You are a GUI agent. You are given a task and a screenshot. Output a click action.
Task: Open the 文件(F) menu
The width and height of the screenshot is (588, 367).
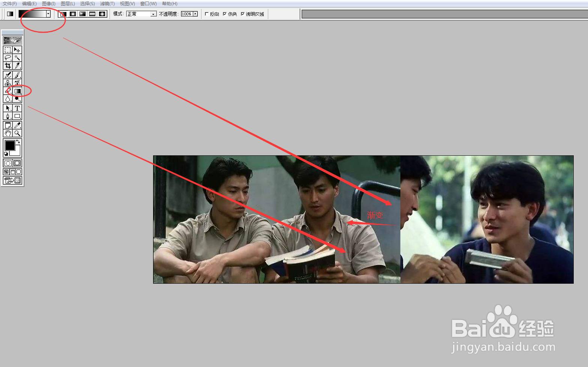click(10, 3)
